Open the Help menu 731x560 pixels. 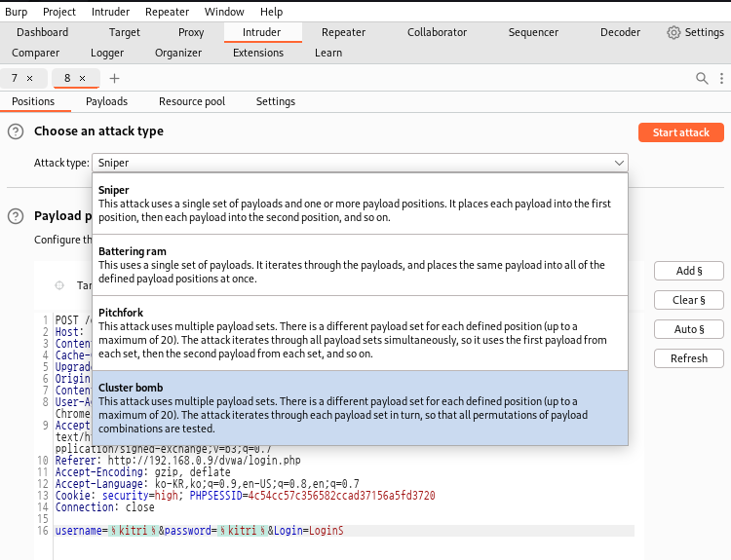271,12
